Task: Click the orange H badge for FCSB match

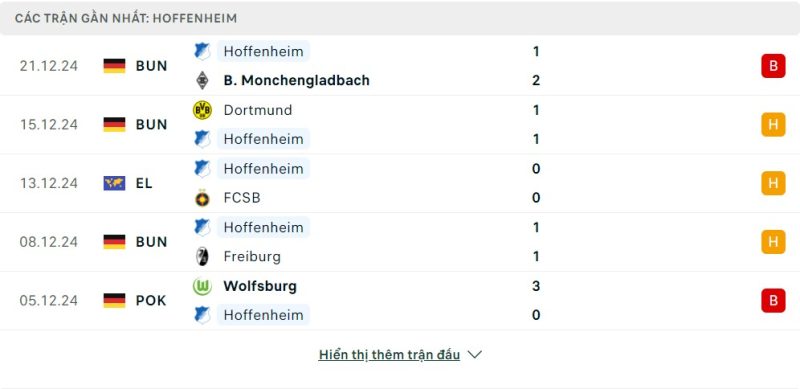Action: 773,183
